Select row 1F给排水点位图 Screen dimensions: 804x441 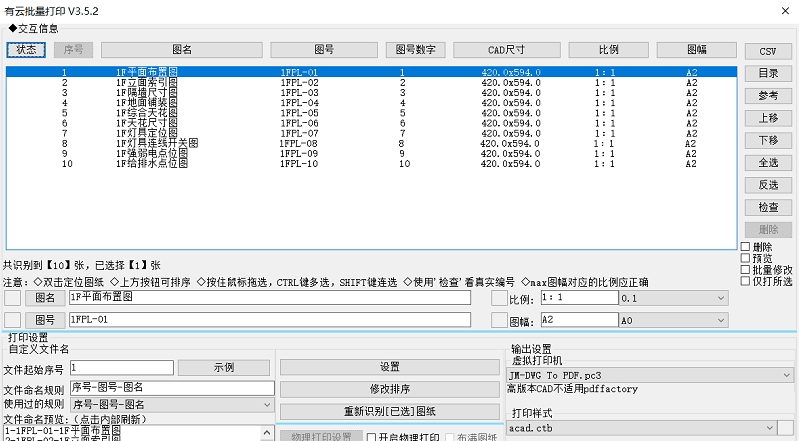point(371,164)
